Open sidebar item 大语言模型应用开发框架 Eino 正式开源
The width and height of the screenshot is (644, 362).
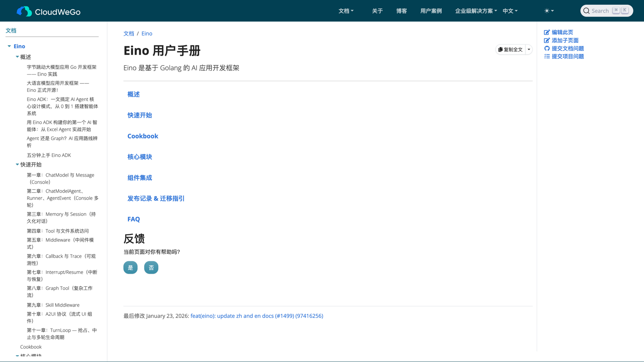(x=58, y=86)
